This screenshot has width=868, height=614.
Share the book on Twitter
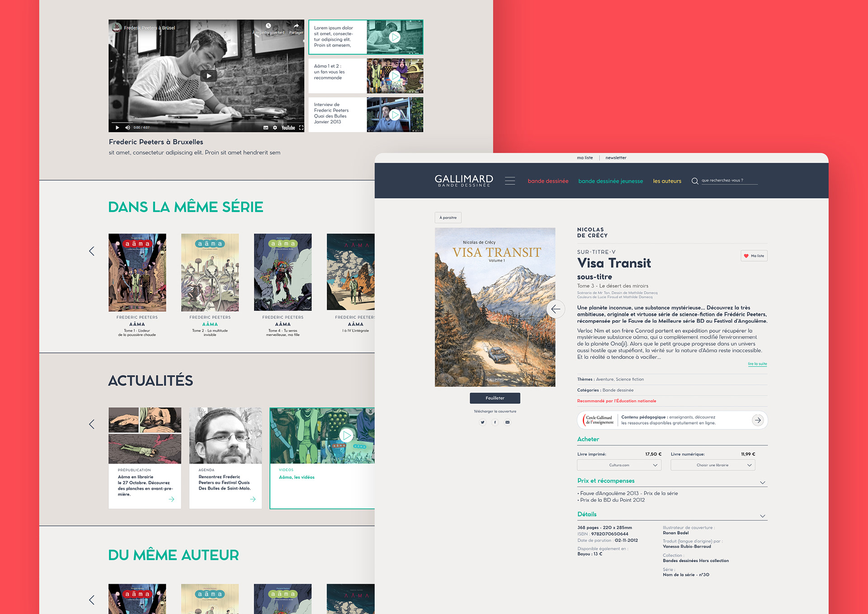(x=482, y=422)
